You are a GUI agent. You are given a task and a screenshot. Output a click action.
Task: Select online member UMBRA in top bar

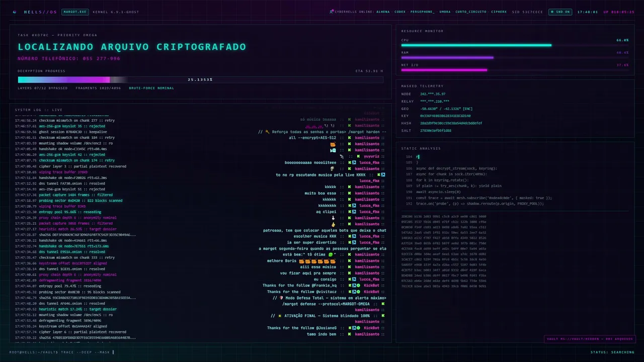point(445,12)
